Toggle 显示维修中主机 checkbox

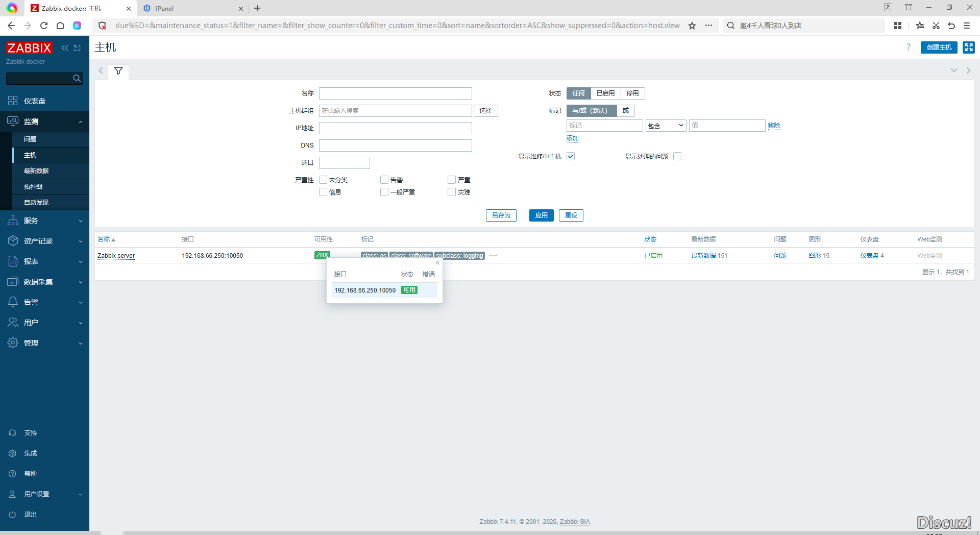(571, 156)
